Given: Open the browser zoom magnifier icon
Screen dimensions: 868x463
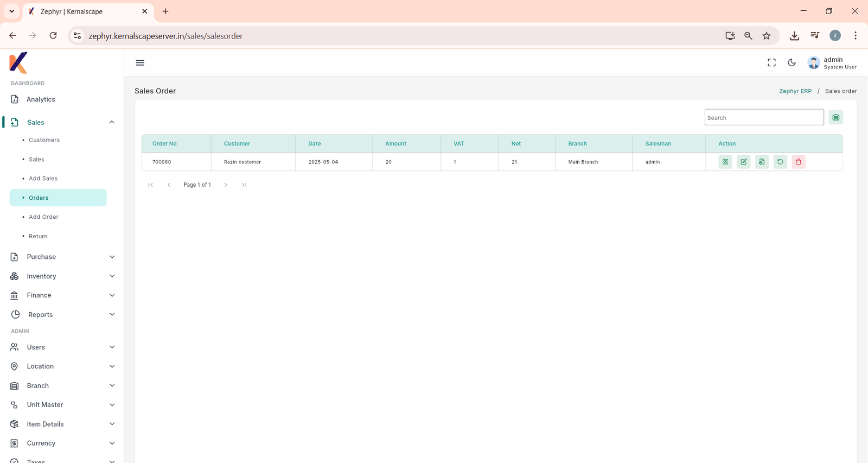Looking at the screenshot, I should coord(748,36).
